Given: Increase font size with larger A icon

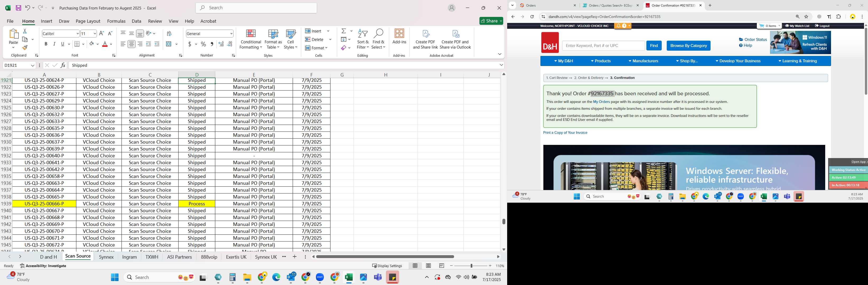Looking at the screenshot, I should click(x=102, y=33).
